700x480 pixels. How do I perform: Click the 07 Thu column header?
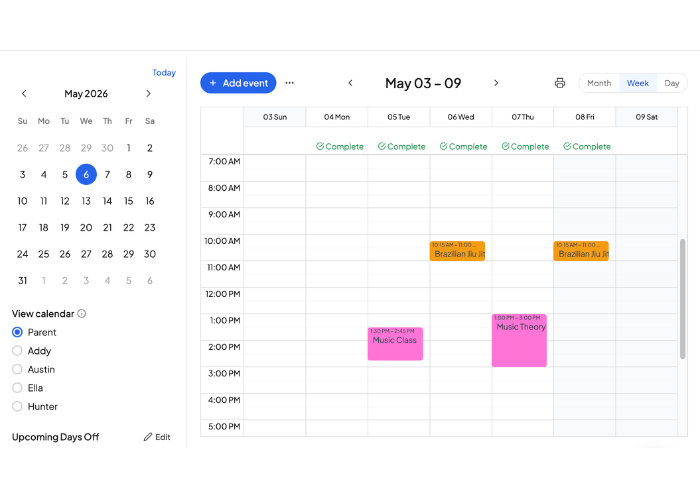(523, 117)
